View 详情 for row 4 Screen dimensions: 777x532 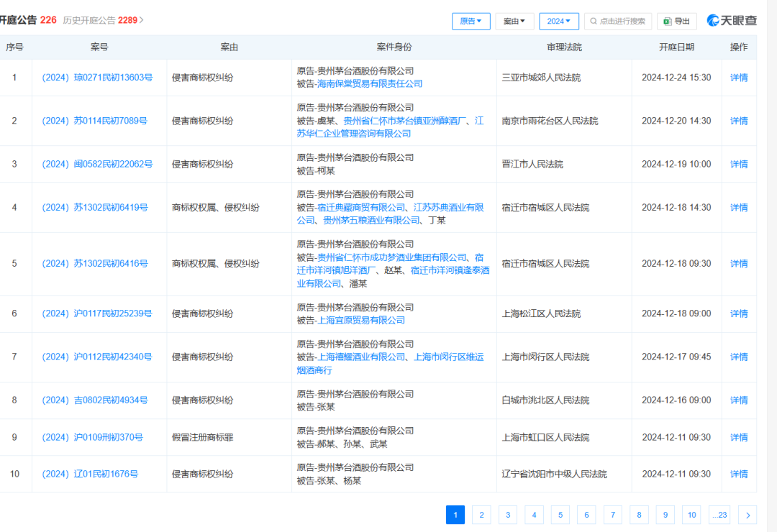tap(739, 208)
